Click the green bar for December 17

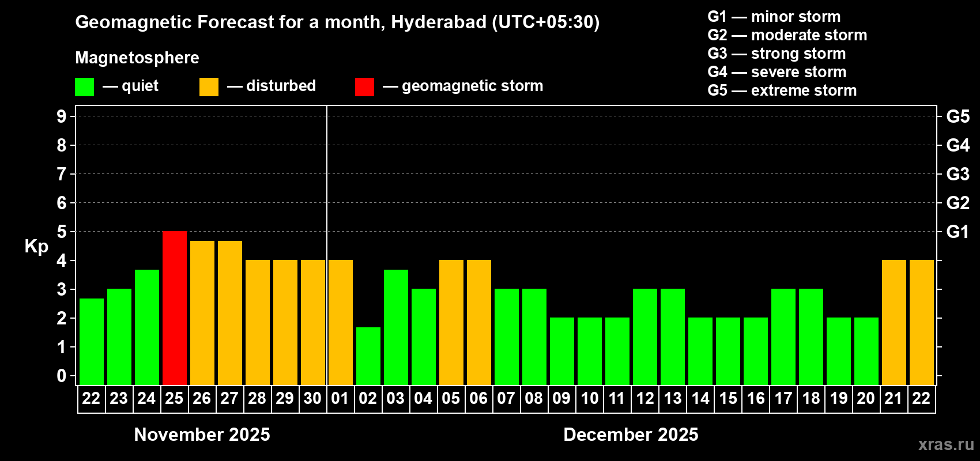coord(783,337)
